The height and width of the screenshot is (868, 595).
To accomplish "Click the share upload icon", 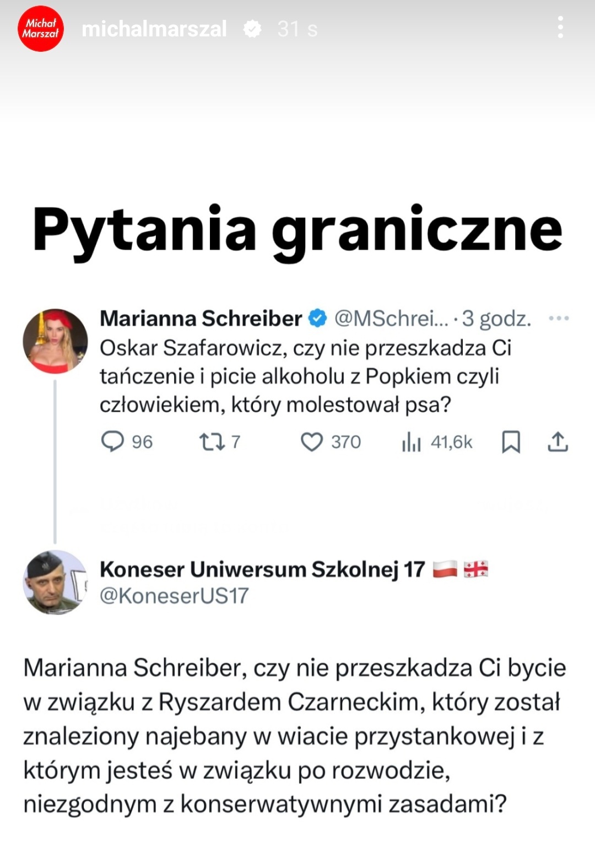I will (x=558, y=441).
